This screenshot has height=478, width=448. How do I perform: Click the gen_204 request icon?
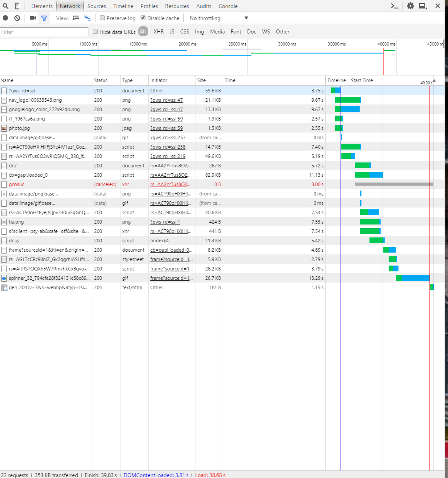4,288
